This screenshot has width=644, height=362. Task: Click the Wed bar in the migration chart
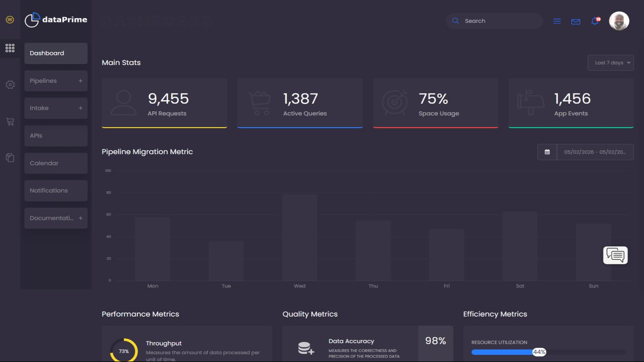click(300, 237)
